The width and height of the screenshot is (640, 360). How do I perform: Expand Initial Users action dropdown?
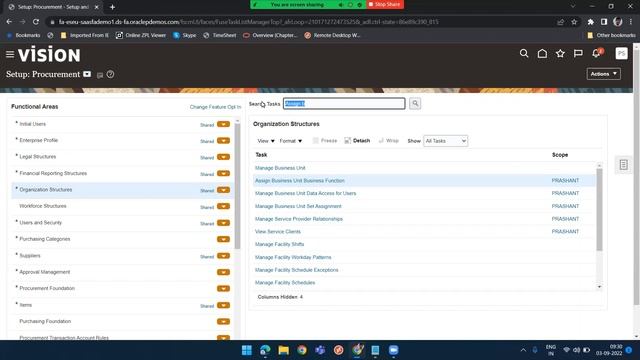(x=223, y=124)
